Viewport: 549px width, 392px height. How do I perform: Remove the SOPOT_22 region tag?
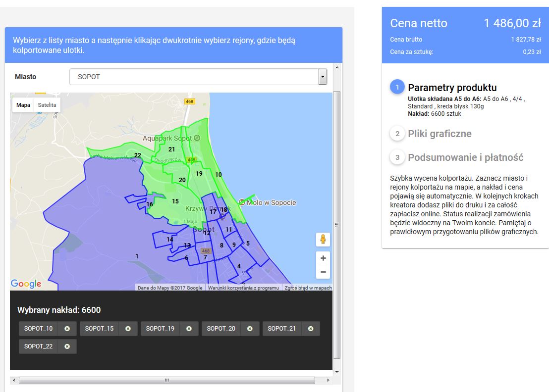67,346
